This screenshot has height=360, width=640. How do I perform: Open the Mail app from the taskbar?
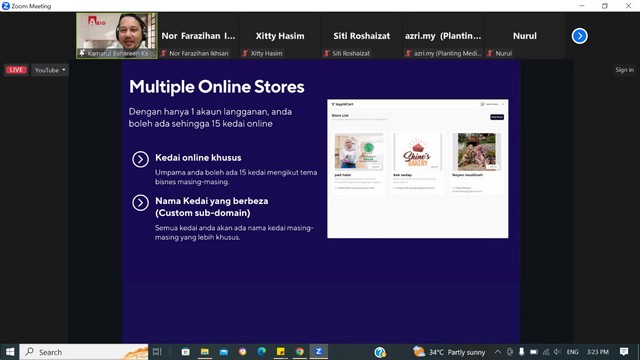point(224,352)
